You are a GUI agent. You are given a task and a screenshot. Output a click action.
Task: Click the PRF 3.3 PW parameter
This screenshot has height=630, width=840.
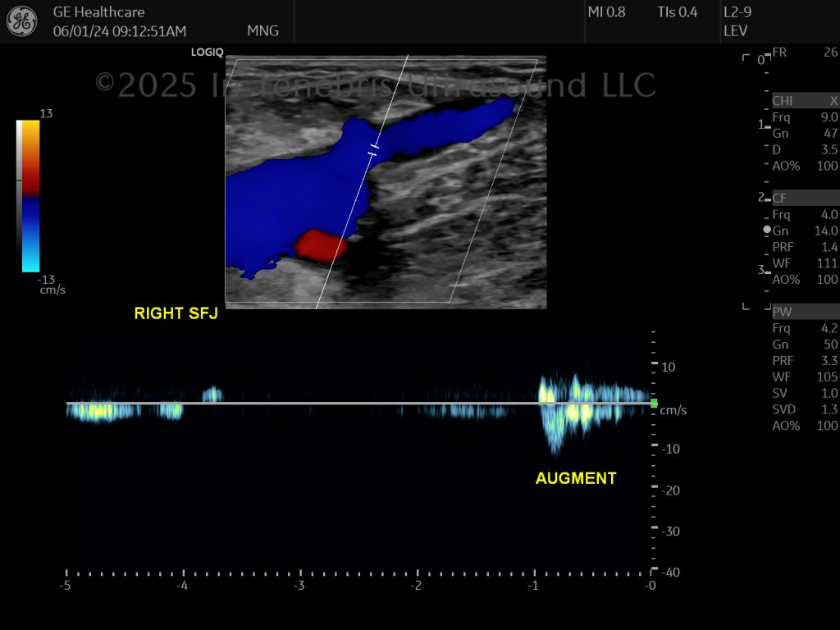point(806,361)
